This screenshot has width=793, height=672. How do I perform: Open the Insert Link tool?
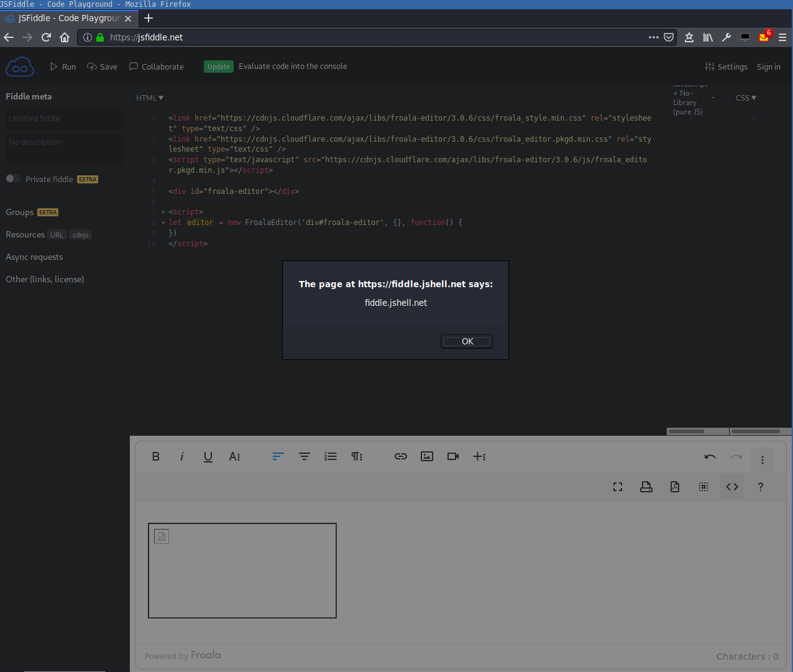click(401, 456)
